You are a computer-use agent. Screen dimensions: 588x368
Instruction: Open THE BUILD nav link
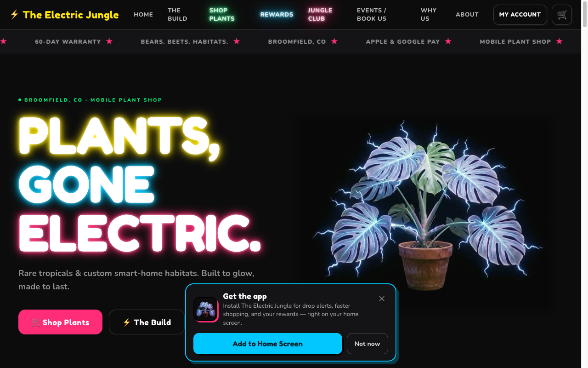click(x=177, y=15)
